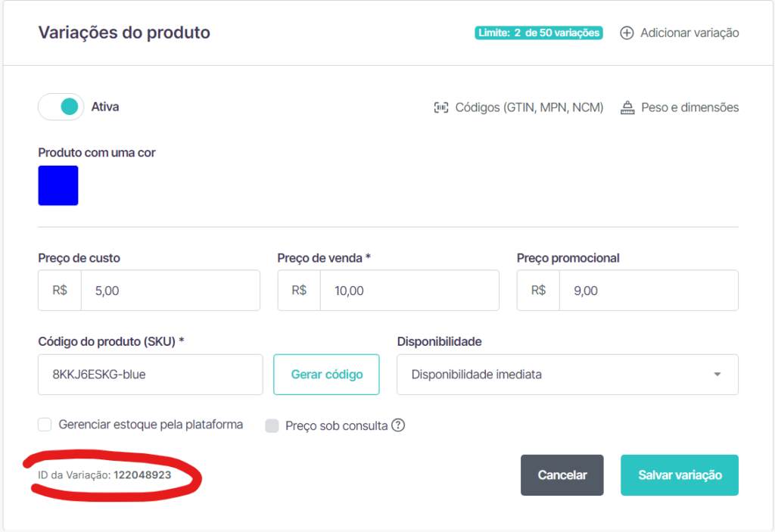This screenshot has width=775, height=532.
Task: Click the Produto com uma cor label
Action: tap(97, 152)
